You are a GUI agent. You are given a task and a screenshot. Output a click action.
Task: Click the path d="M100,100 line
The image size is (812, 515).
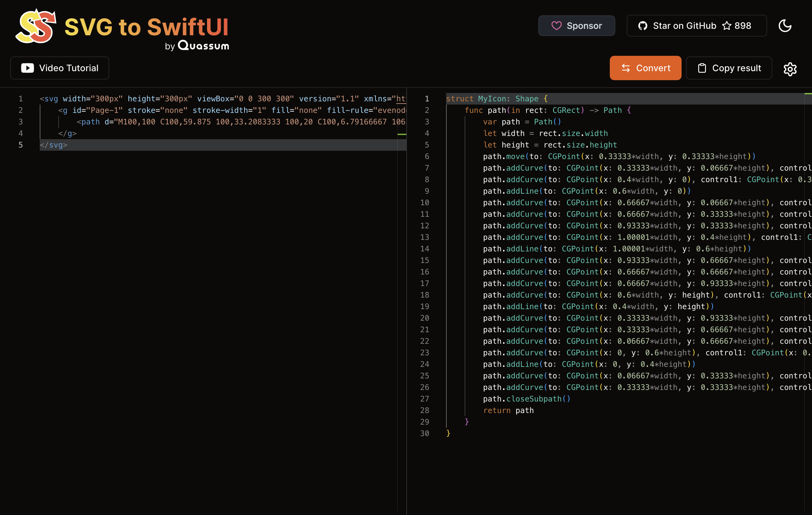click(x=241, y=122)
